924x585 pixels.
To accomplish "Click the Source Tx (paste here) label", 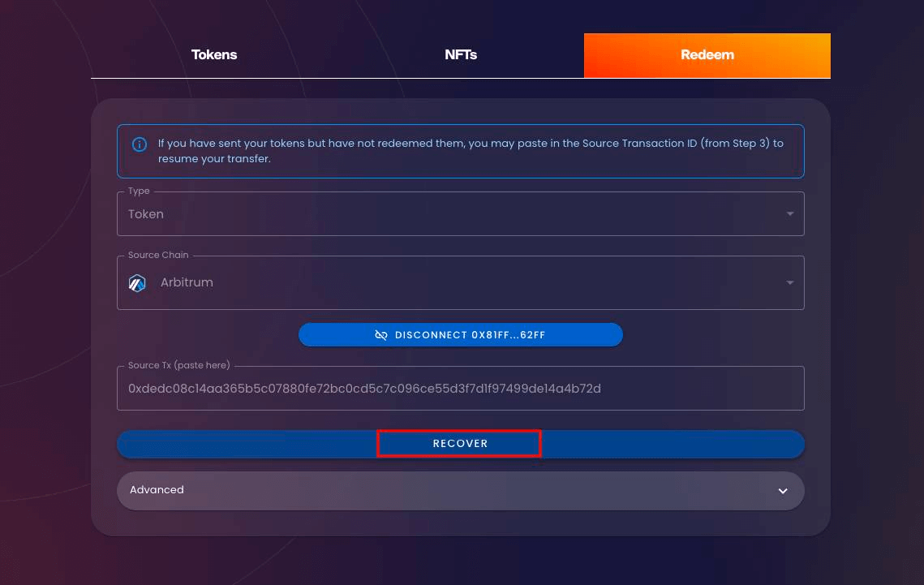I will point(178,365).
